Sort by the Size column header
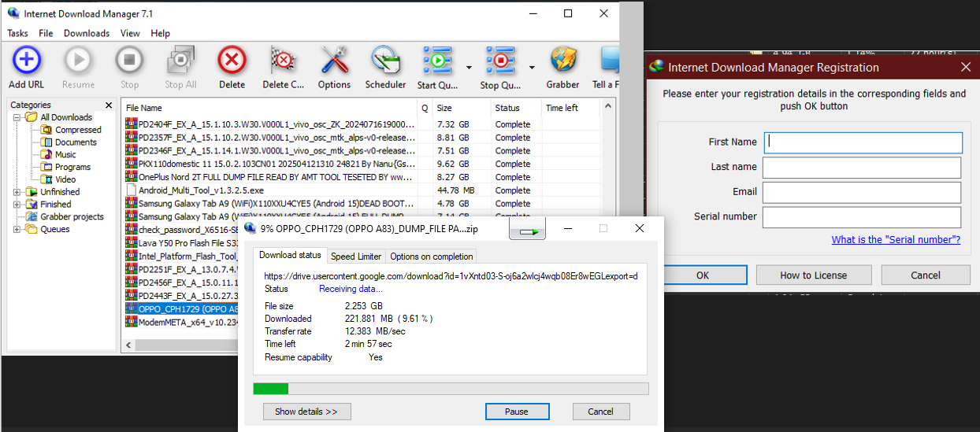Image resolution: width=980 pixels, height=432 pixels. (462, 108)
